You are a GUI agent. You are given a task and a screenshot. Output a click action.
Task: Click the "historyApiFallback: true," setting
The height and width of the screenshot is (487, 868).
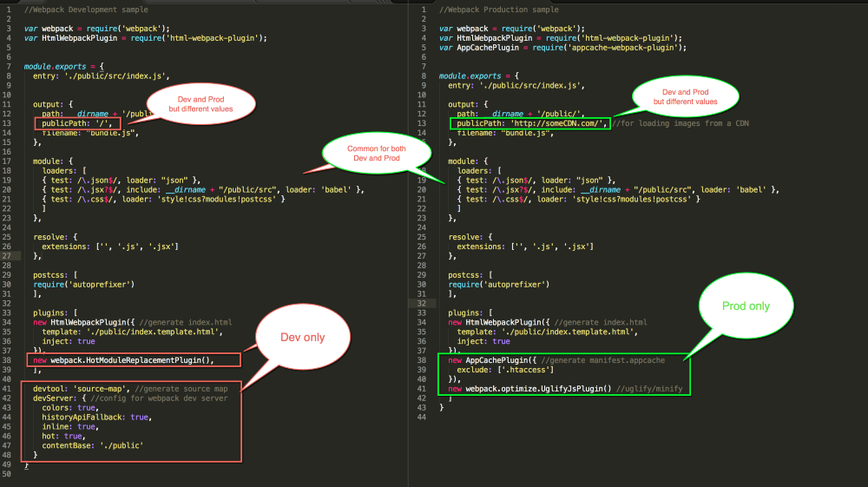coord(97,417)
